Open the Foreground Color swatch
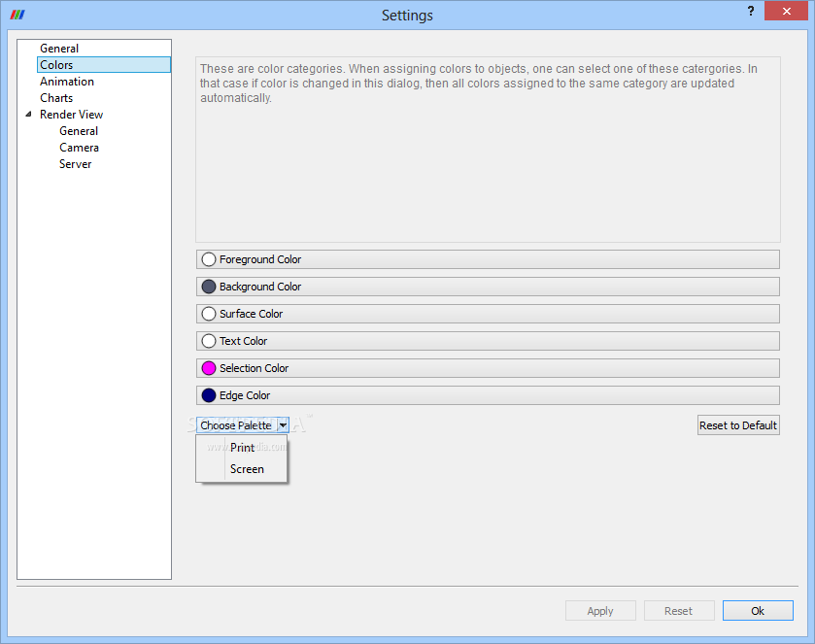The width and height of the screenshot is (815, 644). click(x=209, y=259)
